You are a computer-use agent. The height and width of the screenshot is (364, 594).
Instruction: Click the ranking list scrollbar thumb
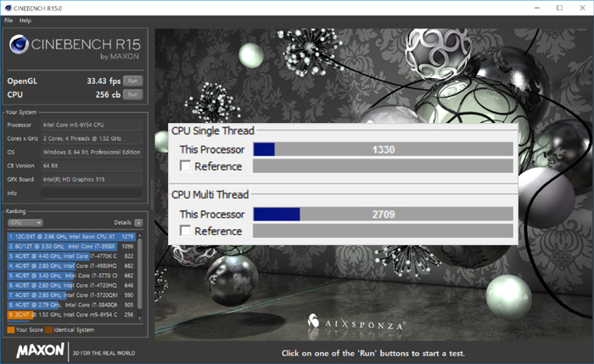coord(140,273)
